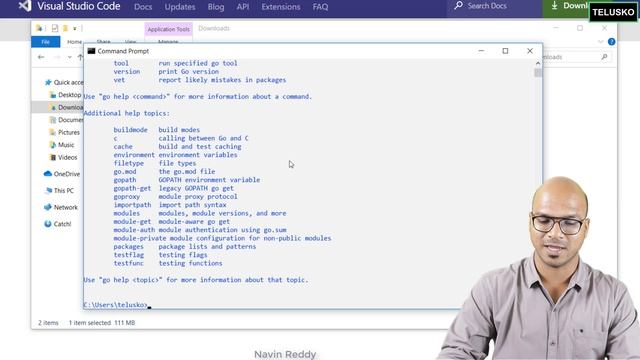The image size is (640, 360).
Task: Click the "C:\Users\telusko>" prompt line
Action: click(x=115, y=305)
